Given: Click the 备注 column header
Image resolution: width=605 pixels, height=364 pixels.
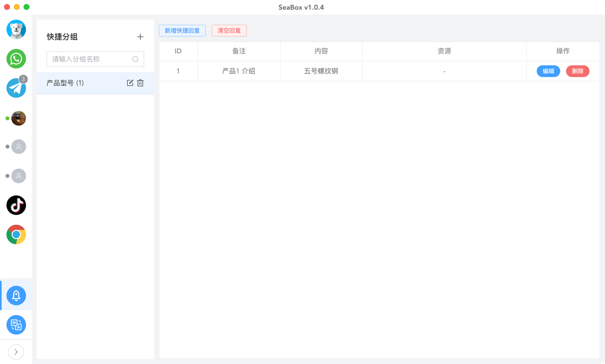Looking at the screenshot, I should (239, 51).
